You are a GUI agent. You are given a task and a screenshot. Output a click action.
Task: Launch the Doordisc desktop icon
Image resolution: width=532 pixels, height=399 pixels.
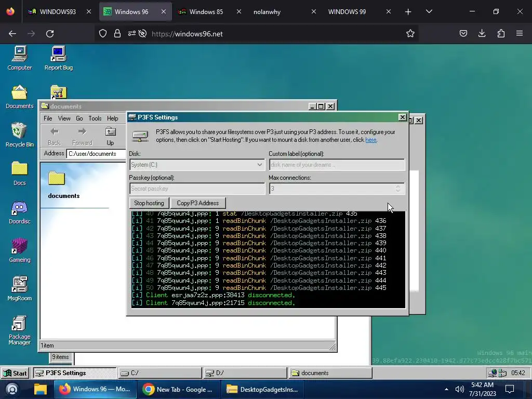tap(20, 212)
